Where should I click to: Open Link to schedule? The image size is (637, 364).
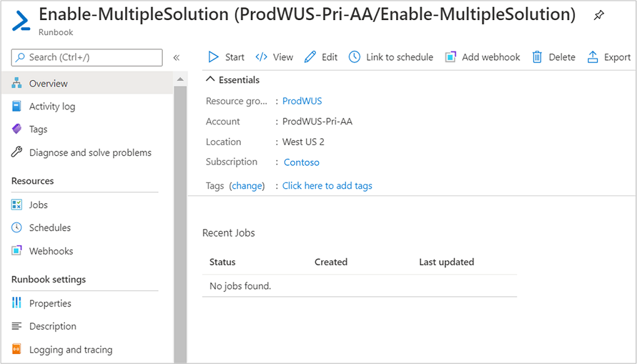point(390,57)
